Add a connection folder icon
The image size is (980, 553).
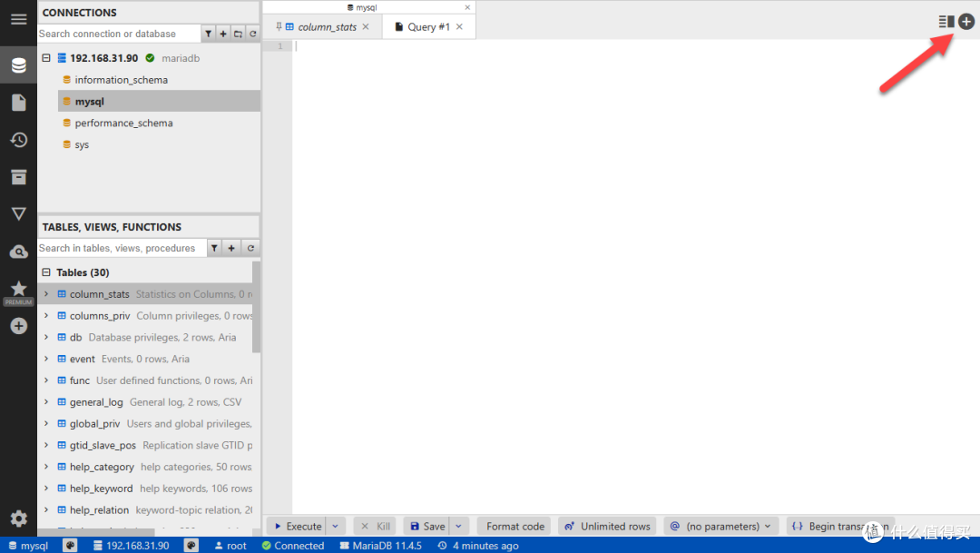click(238, 34)
